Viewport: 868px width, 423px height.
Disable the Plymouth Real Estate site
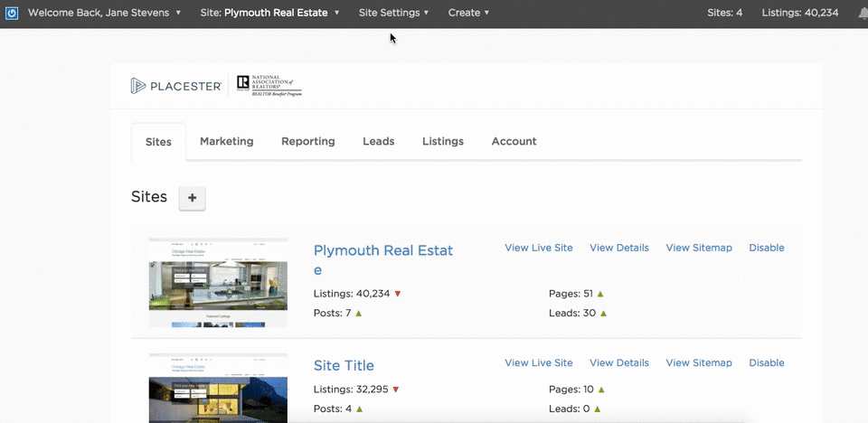pyautogui.click(x=766, y=248)
